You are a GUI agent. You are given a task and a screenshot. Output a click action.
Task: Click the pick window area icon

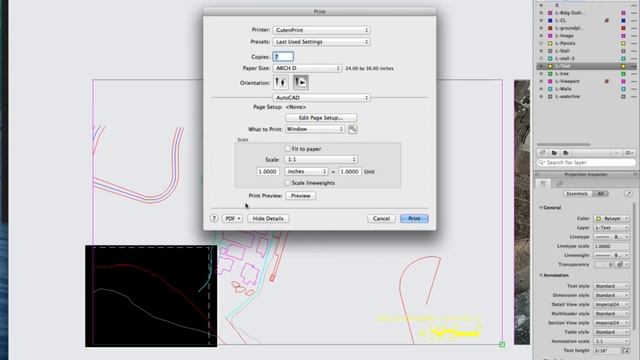click(x=353, y=129)
